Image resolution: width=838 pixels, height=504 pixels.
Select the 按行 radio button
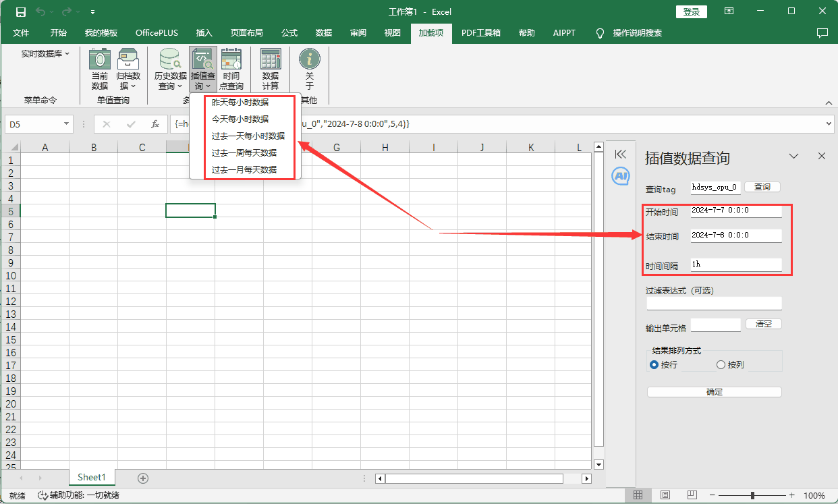coord(654,364)
